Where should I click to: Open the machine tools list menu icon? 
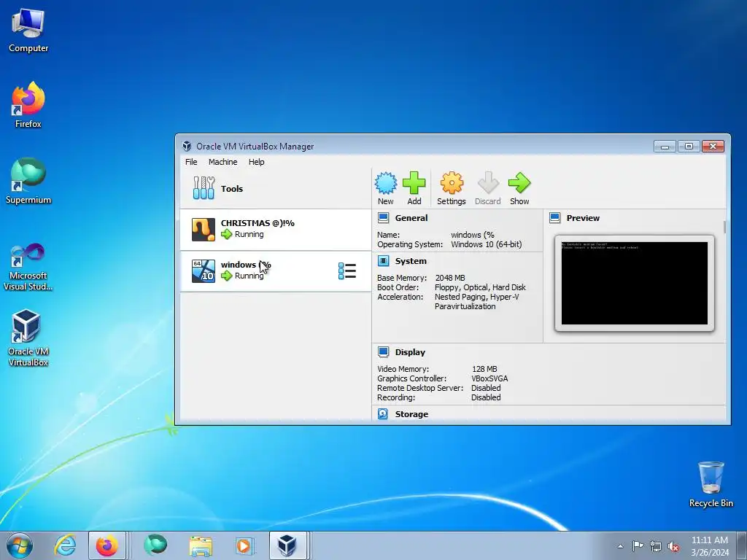pos(347,271)
